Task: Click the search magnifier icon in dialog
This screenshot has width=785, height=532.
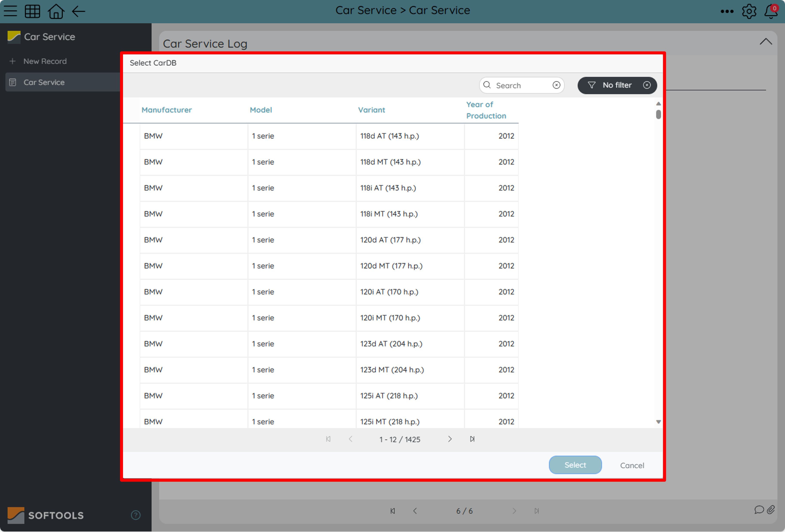Action: [487, 85]
